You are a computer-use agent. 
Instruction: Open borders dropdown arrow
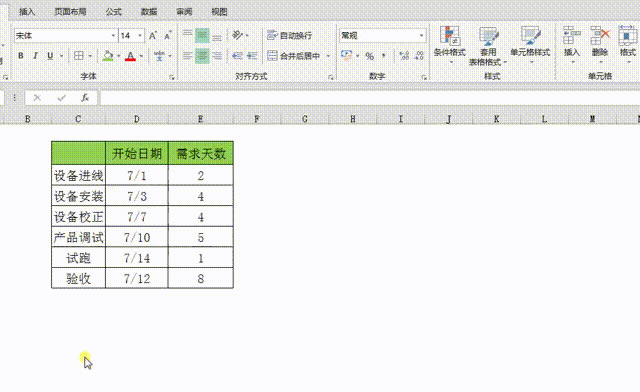click(90, 56)
